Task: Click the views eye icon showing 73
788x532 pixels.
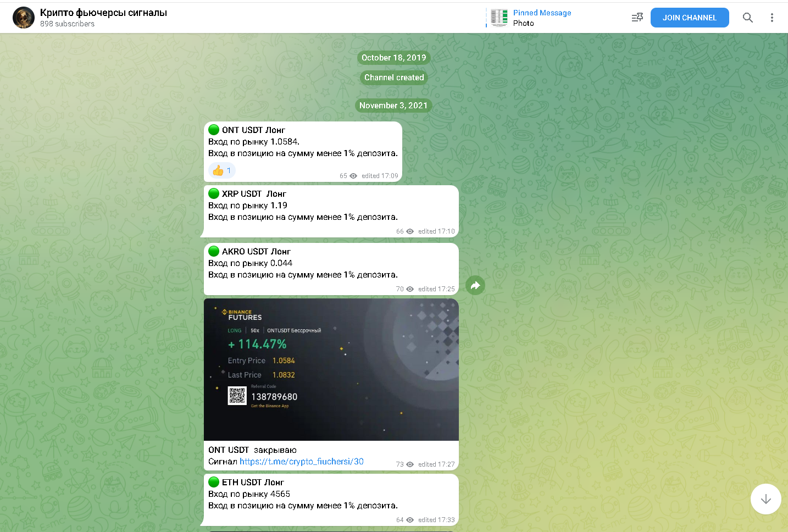Action: point(410,464)
